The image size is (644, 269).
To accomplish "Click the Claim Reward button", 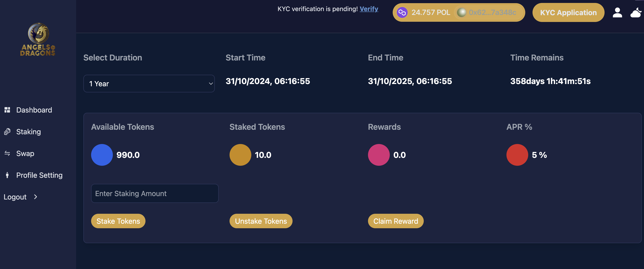I will point(395,221).
